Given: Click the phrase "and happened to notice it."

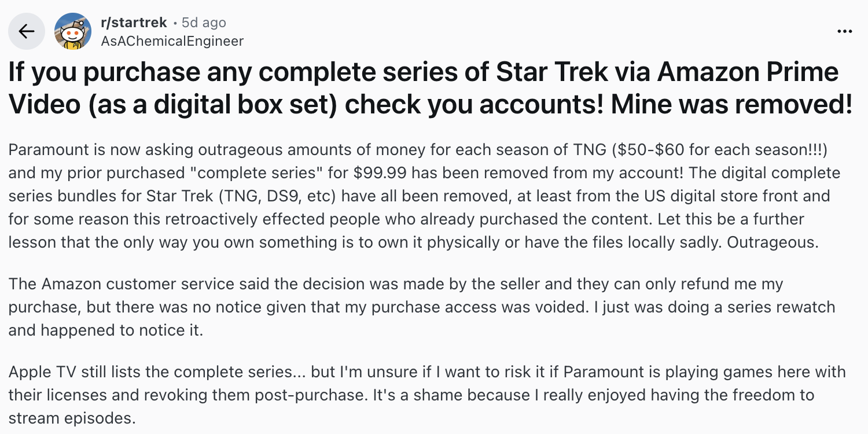Looking at the screenshot, I should (105, 330).
